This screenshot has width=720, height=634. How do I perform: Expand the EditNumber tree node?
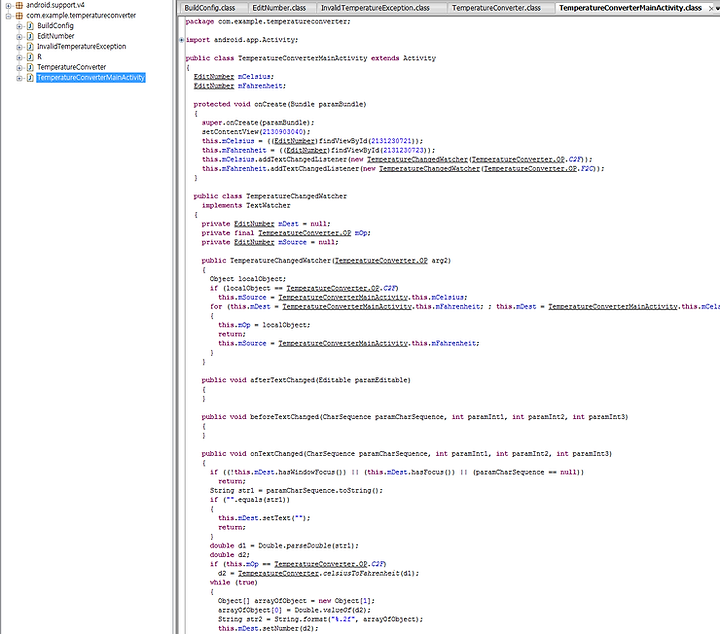coord(19,36)
